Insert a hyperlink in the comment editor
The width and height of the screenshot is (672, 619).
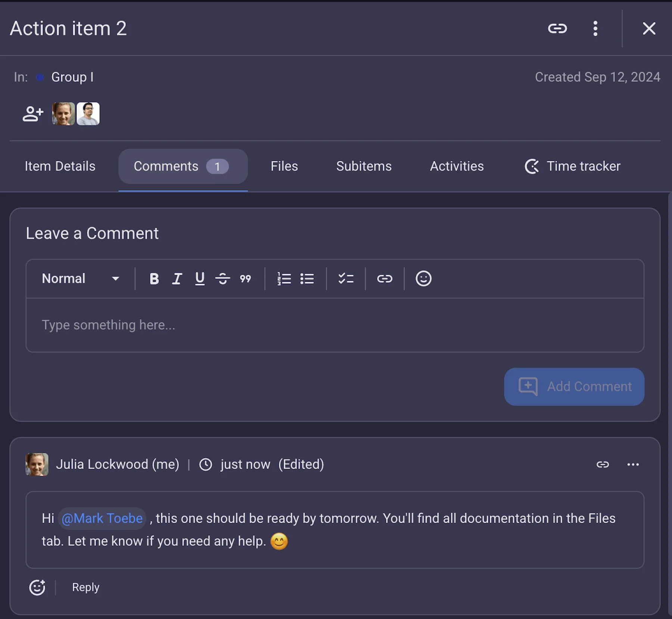[385, 279]
